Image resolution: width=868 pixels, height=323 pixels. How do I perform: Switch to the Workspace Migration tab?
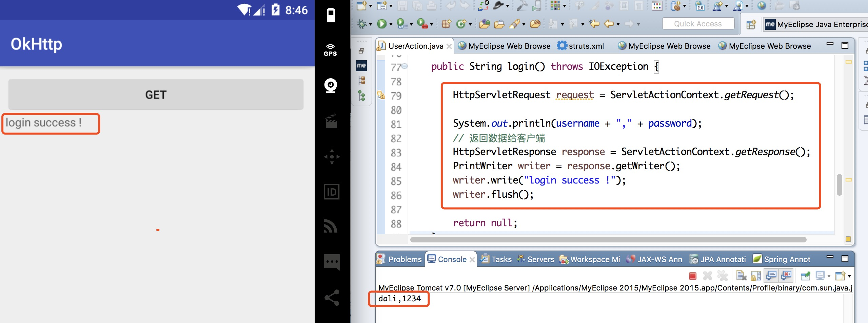click(x=590, y=259)
